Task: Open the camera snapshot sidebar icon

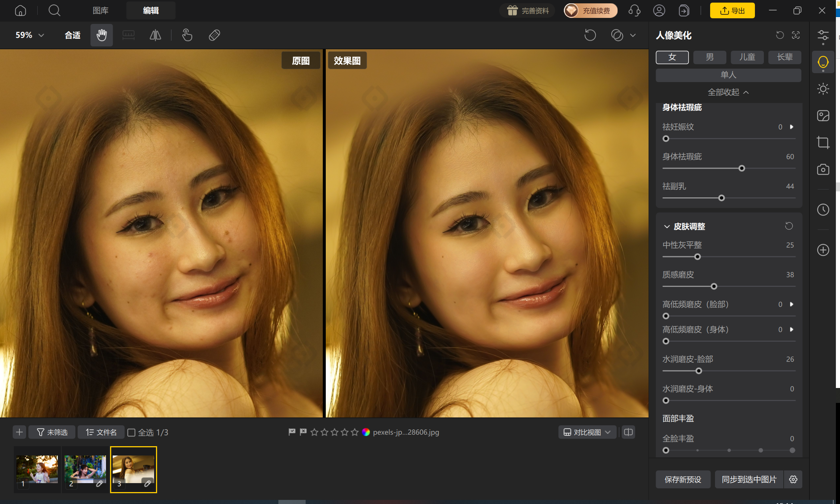Action: tap(823, 169)
